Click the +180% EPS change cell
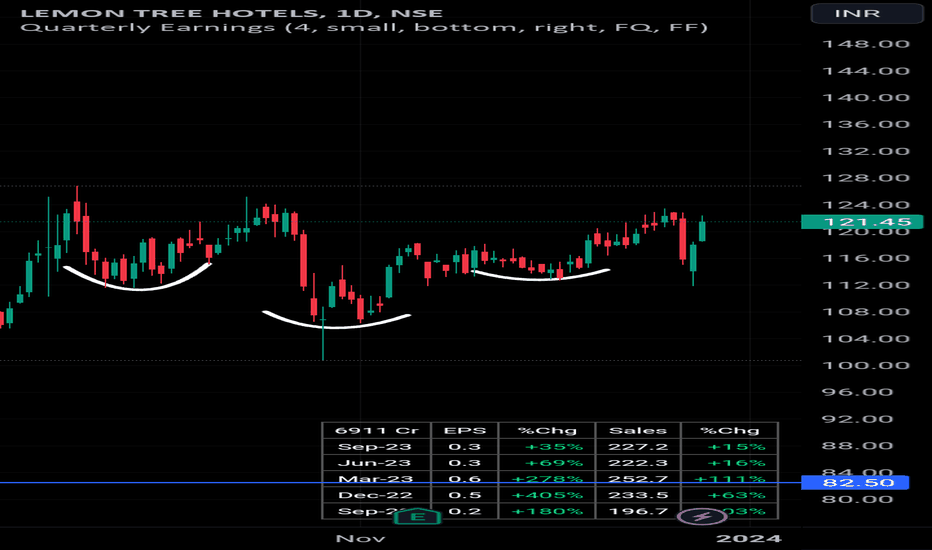 pyautogui.click(x=547, y=511)
